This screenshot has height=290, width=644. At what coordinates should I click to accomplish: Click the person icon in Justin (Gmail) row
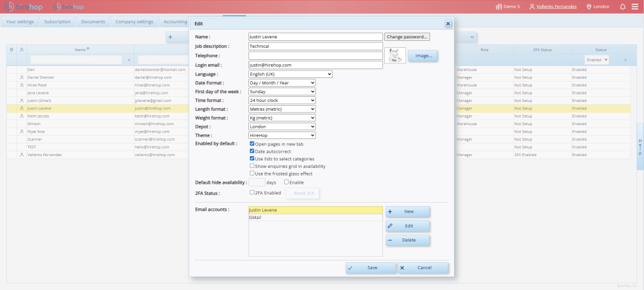click(x=22, y=101)
